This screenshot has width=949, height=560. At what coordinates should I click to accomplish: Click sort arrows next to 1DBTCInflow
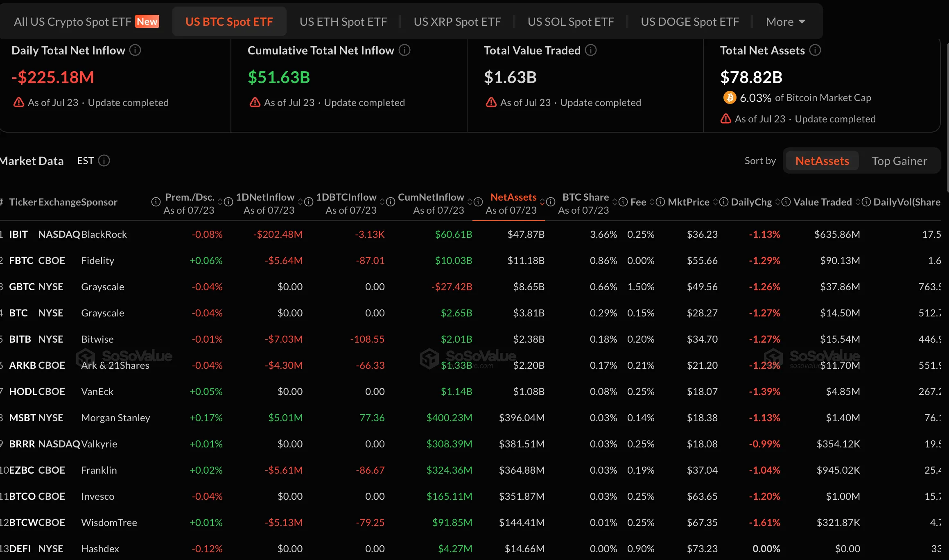(382, 202)
